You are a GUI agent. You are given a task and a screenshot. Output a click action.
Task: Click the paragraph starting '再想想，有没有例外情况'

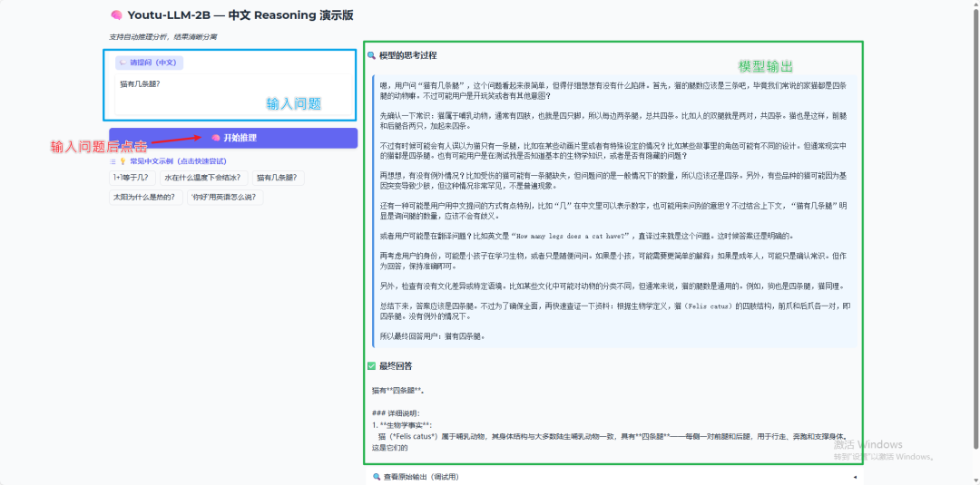[613, 181]
